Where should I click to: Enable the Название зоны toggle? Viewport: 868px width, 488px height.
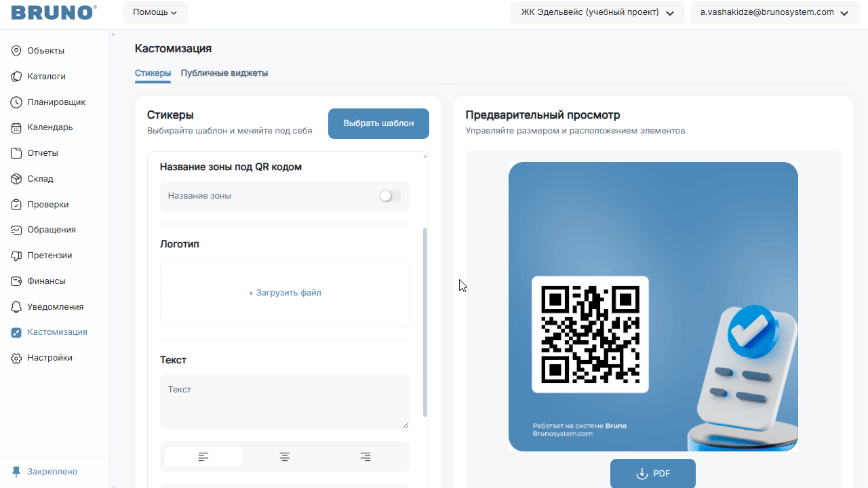[x=390, y=196]
